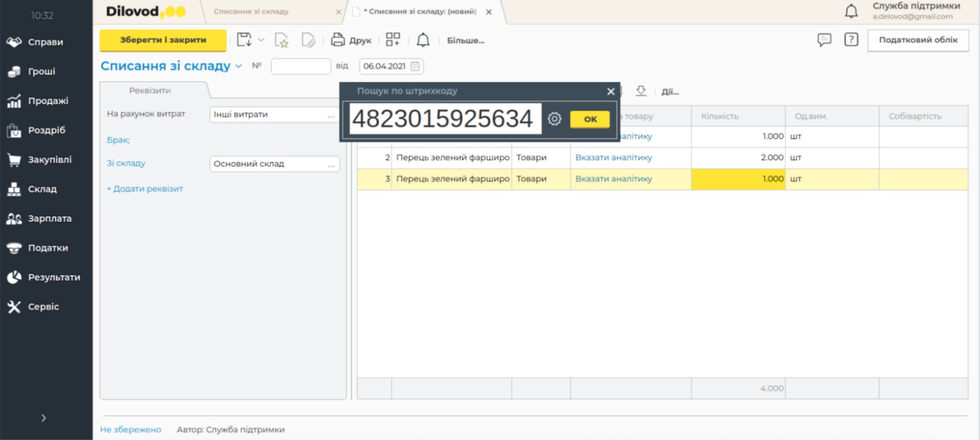The height and width of the screenshot is (440, 980).
Task: Expand the left sidebar with the chevron
Action: pos(44,418)
